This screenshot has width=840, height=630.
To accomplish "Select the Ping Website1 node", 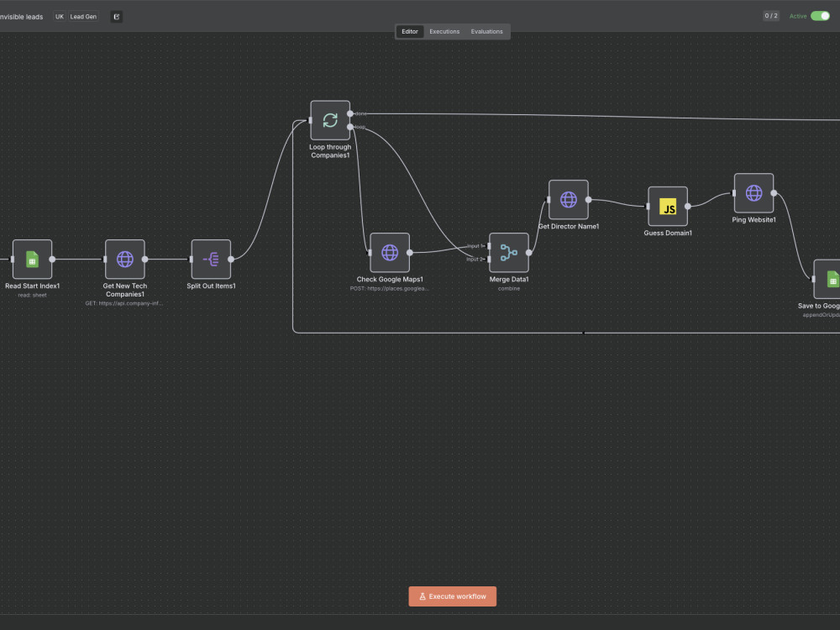I will [753, 193].
